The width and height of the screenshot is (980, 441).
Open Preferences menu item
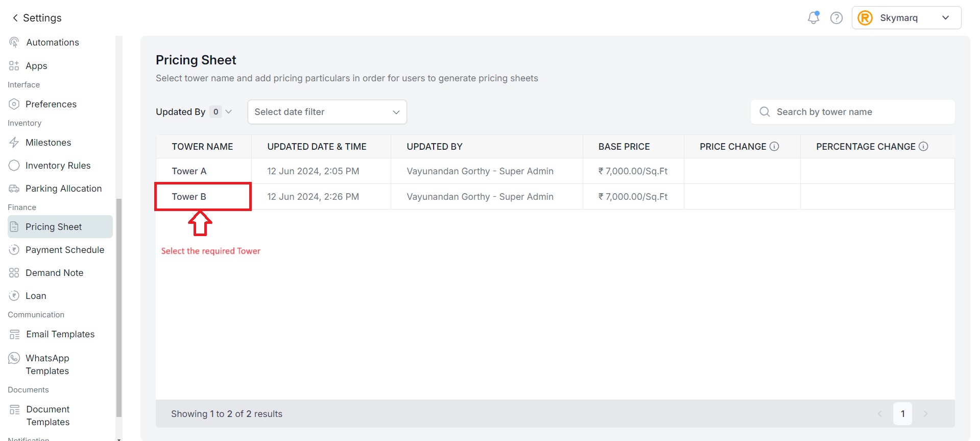pyautogui.click(x=51, y=104)
